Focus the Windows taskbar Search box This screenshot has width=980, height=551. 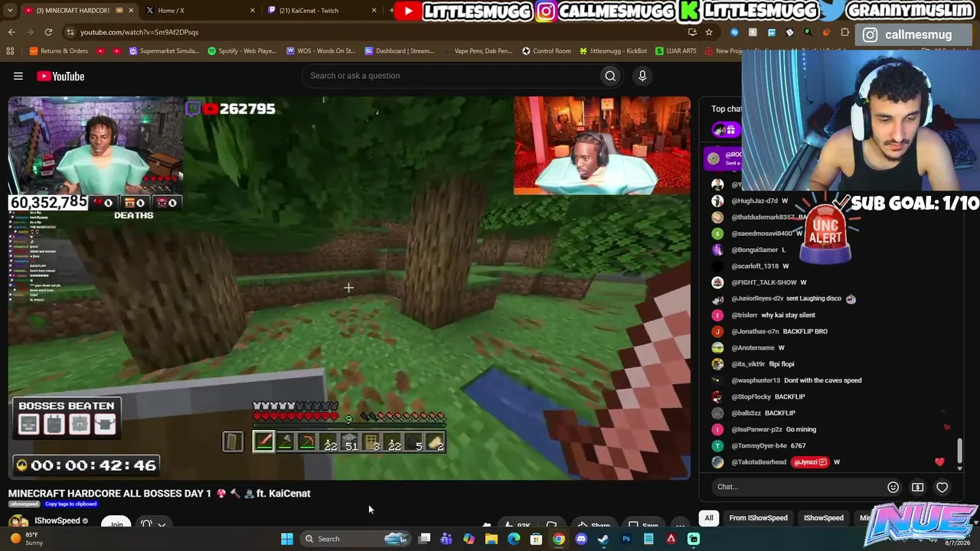point(354,539)
